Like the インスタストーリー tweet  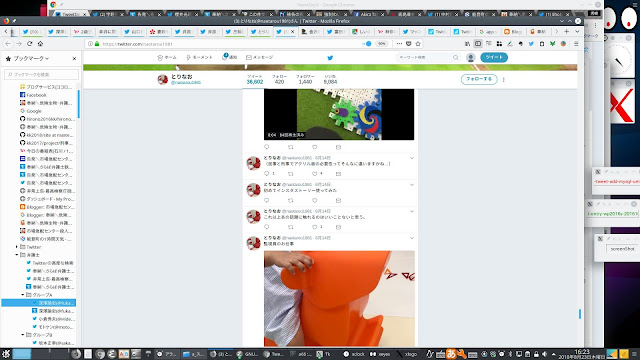(315, 200)
